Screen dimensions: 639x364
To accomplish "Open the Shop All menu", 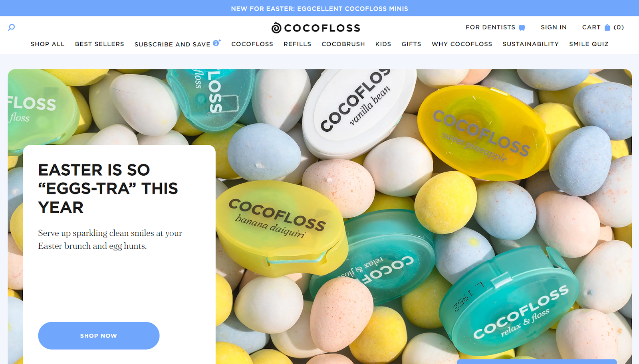I will click(x=48, y=44).
